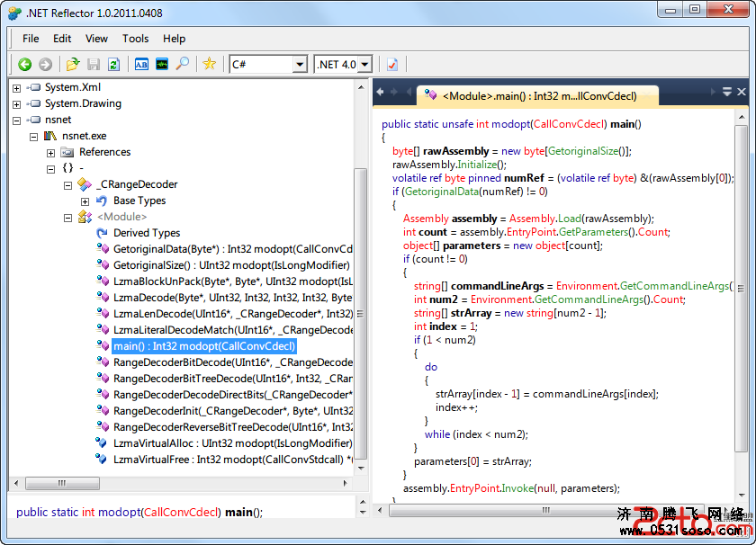Click the Save floppy disk icon
The image size is (756, 545).
tap(94, 64)
